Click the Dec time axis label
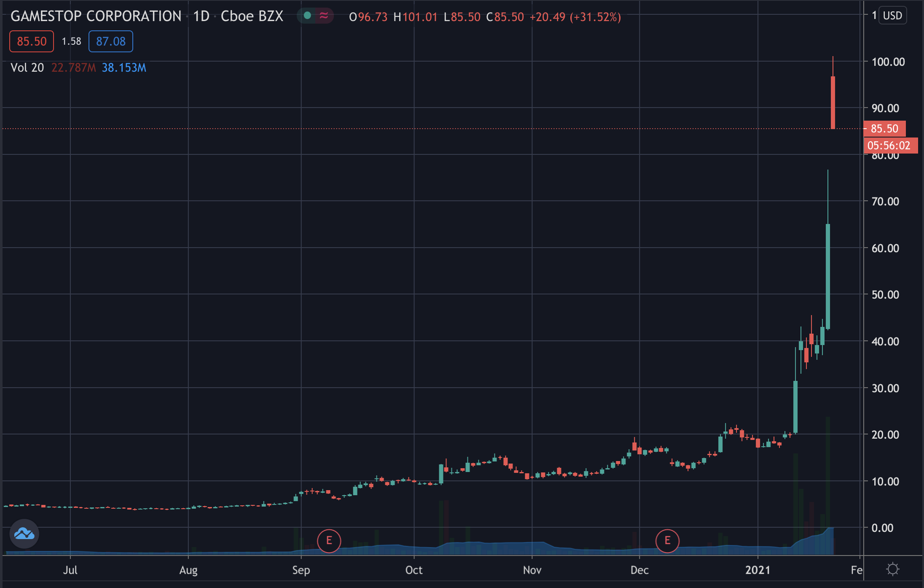Viewport: 924px width, 588px height. pos(639,570)
